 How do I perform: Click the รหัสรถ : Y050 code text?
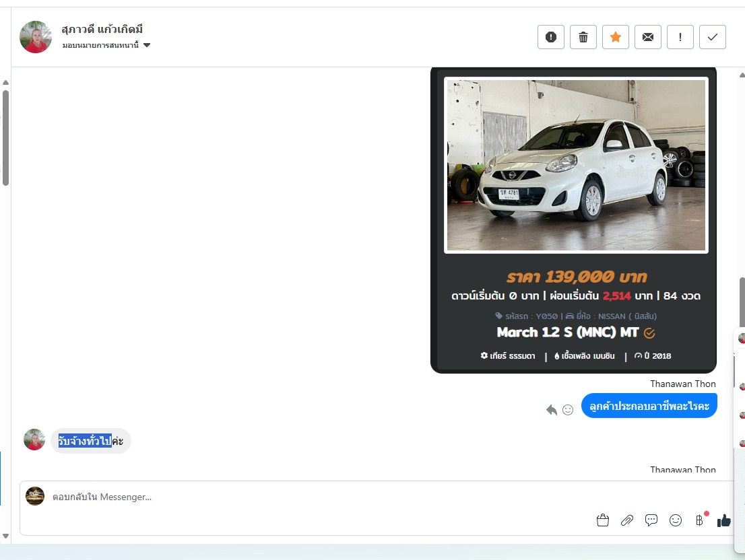[x=527, y=316]
